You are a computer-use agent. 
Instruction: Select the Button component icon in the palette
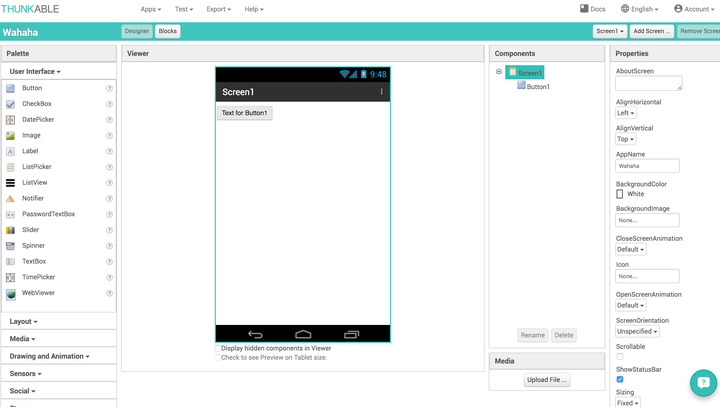pyautogui.click(x=10, y=88)
